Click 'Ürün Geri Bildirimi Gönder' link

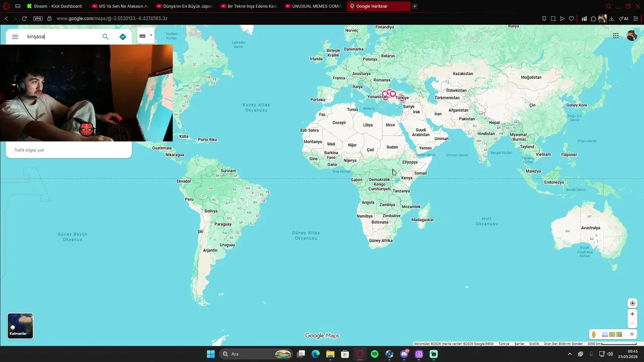click(x=563, y=344)
